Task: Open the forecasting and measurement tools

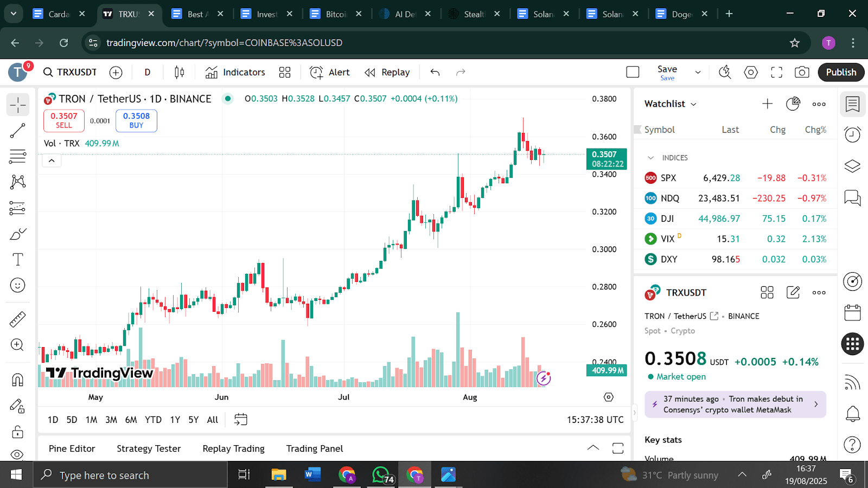Action: coord(18,208)
